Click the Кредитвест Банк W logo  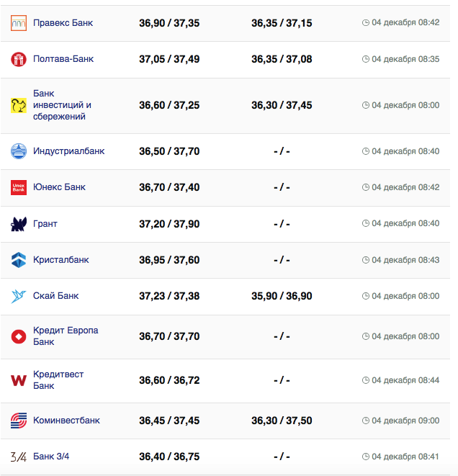[19, 380]
